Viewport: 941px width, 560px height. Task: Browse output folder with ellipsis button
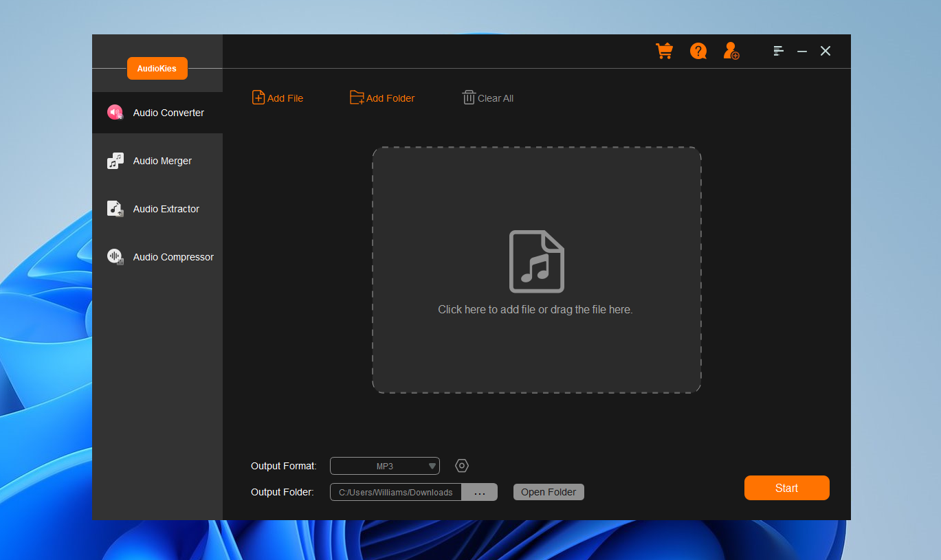click(480, 492)
